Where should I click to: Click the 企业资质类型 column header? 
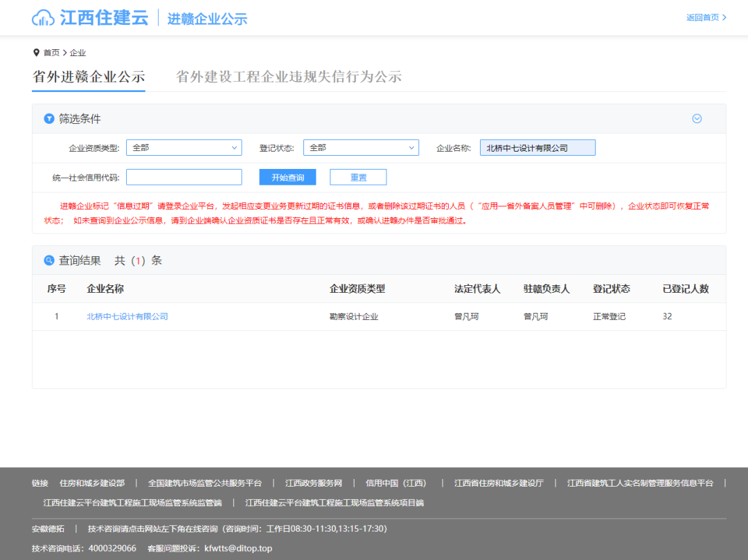click(x=357, y=289)
